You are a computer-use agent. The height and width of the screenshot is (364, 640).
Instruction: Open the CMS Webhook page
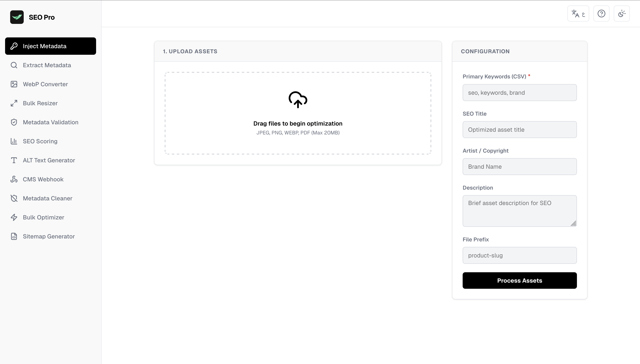(43, 179)
